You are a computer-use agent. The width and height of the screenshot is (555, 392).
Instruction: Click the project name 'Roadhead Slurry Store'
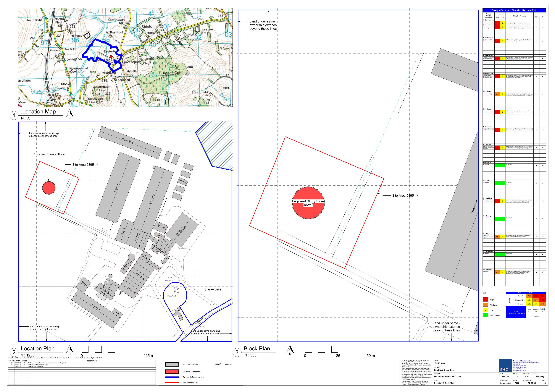pyautogui.click(x=444, y=370)
